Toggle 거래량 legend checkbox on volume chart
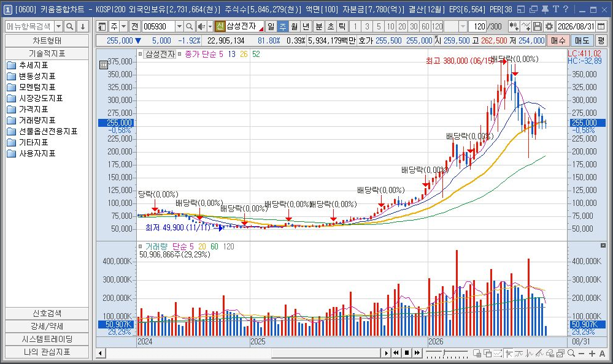Viewport: 613px width, 364px height. pos(141,246)
